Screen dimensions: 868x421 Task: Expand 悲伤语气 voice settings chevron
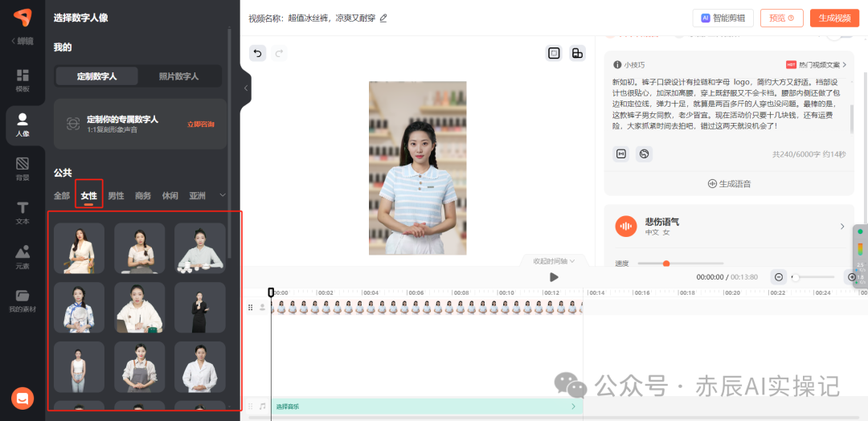[x=842, y=227]
